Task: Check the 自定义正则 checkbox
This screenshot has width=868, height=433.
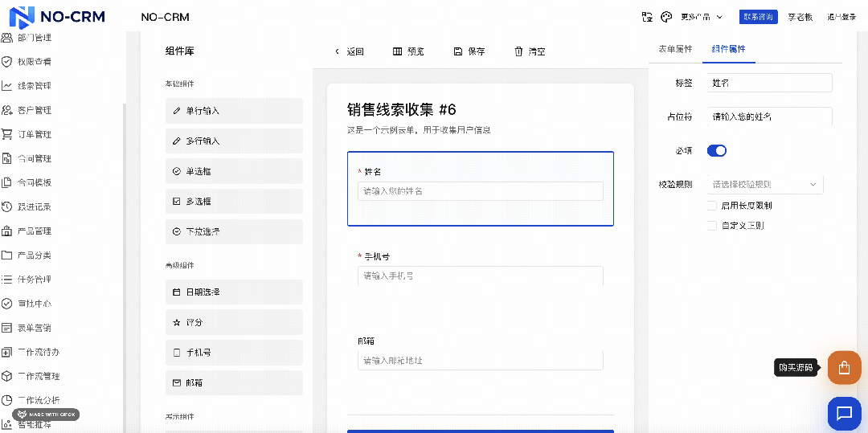Action: [712, 226]
